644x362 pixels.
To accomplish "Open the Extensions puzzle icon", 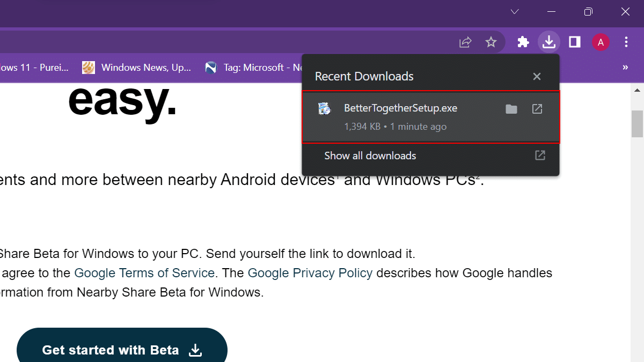I will pyautogui.click(x=523, y=42).
